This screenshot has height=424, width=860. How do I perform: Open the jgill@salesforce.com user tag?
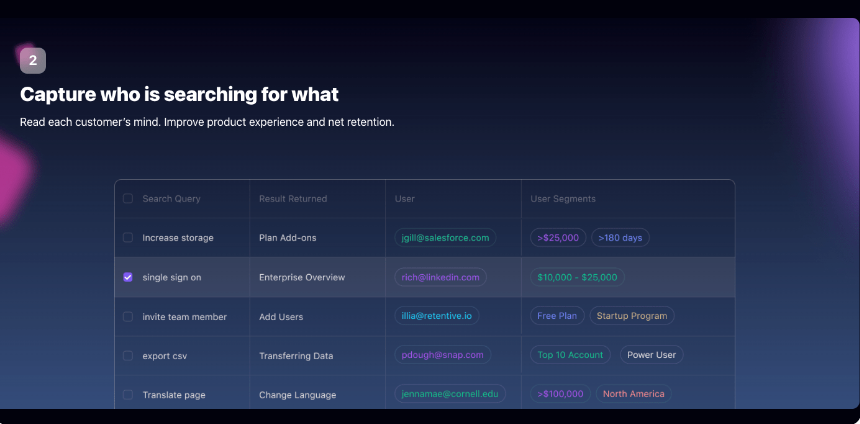point(445,238)
